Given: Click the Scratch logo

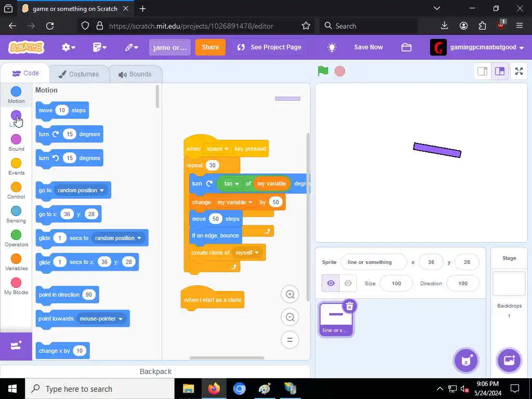Looking at the screenshot, I should click(26, 47).
